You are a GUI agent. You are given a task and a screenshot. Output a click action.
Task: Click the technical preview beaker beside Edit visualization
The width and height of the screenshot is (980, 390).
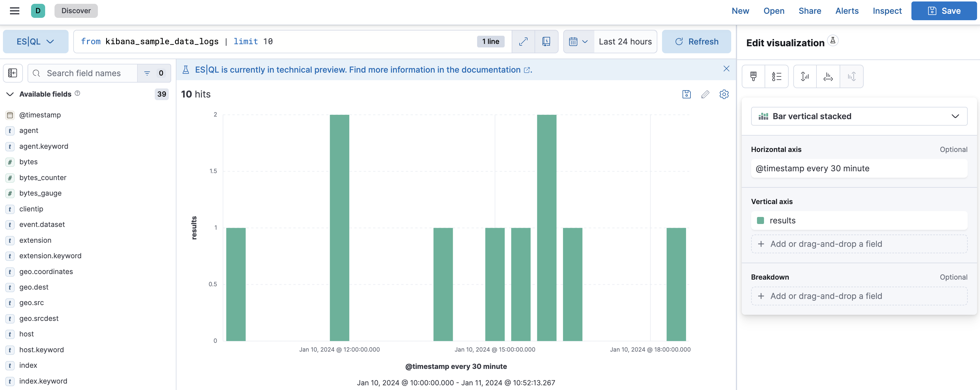pyautogui.click(x=833, y=40)
